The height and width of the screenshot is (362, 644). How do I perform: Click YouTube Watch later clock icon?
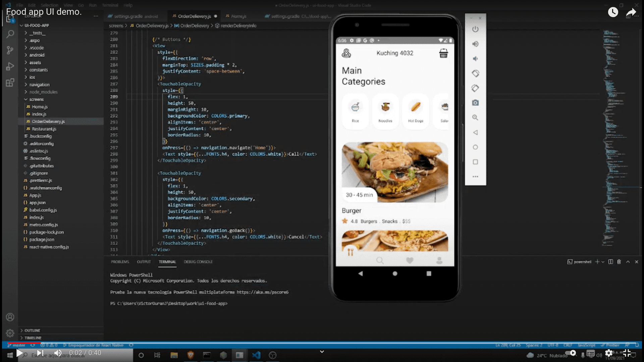[x=613, y=12]
